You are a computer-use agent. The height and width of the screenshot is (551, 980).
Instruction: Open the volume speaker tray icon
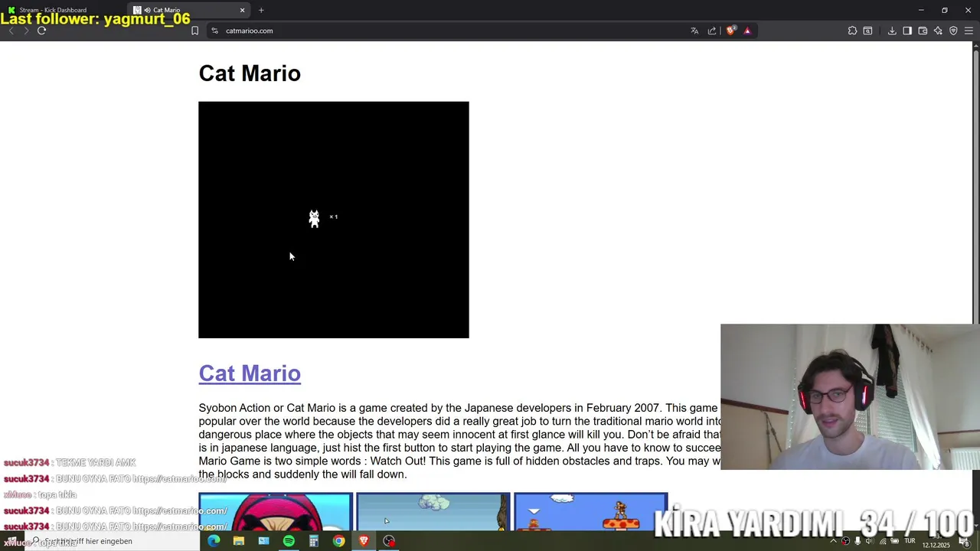[869, 541]
